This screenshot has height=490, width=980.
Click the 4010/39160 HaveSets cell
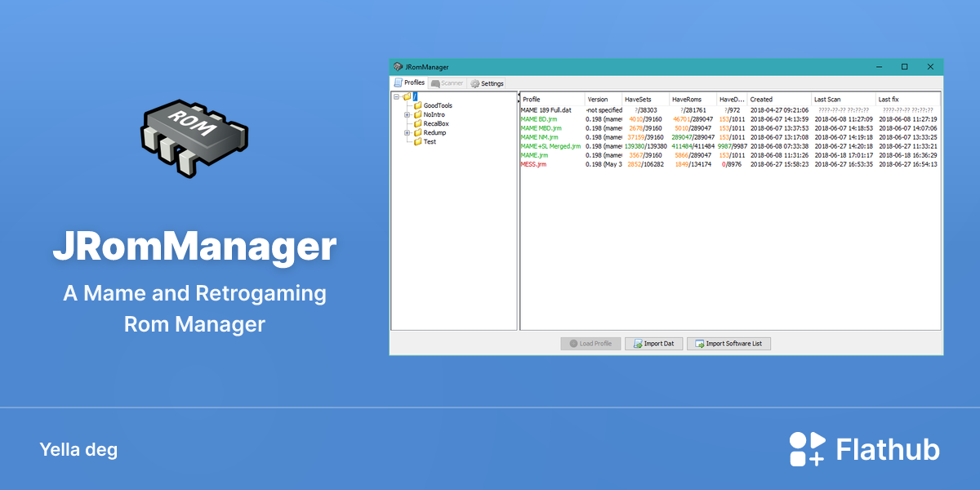tap(646, 119)
